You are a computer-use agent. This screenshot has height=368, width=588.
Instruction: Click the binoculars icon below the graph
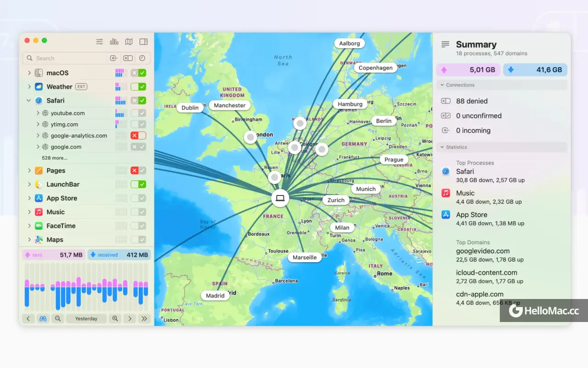point(43,318)
